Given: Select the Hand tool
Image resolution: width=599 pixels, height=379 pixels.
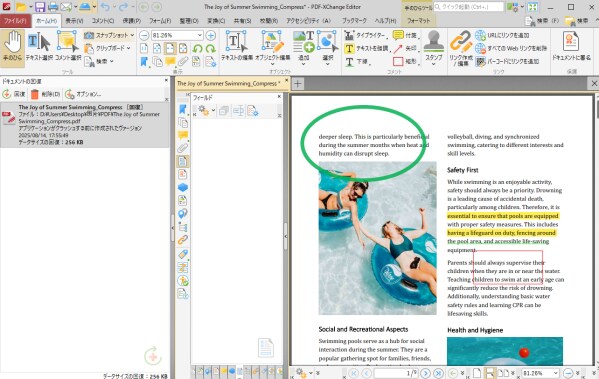Looking at the screenshot, I should [13, 47].
